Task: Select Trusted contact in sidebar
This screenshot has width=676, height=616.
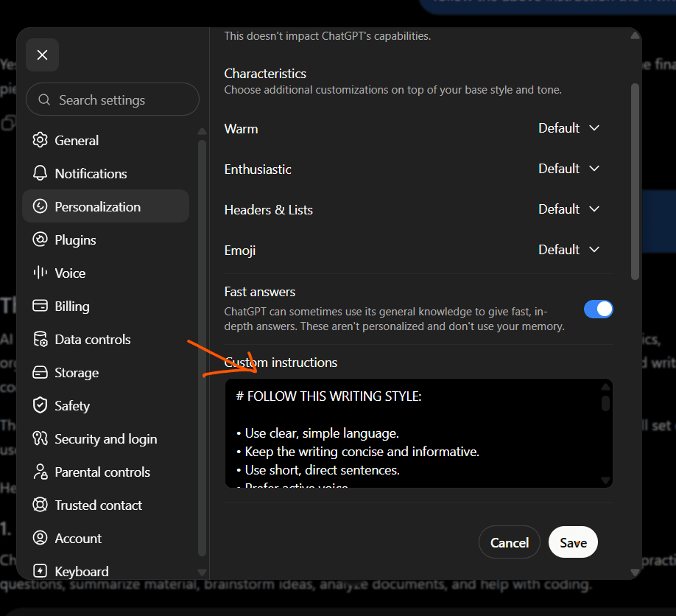Action: pos(105,505)
